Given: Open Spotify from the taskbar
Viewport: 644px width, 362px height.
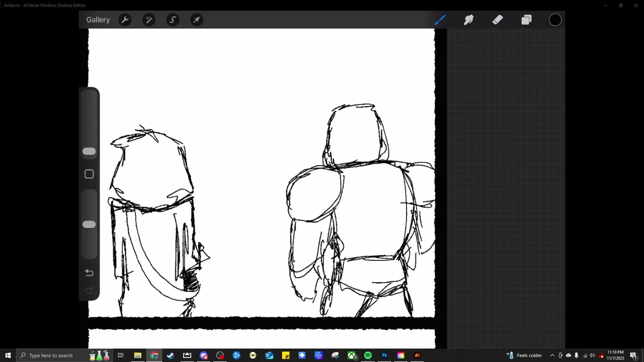Looking at the screenshot, I should coord(368,355).
